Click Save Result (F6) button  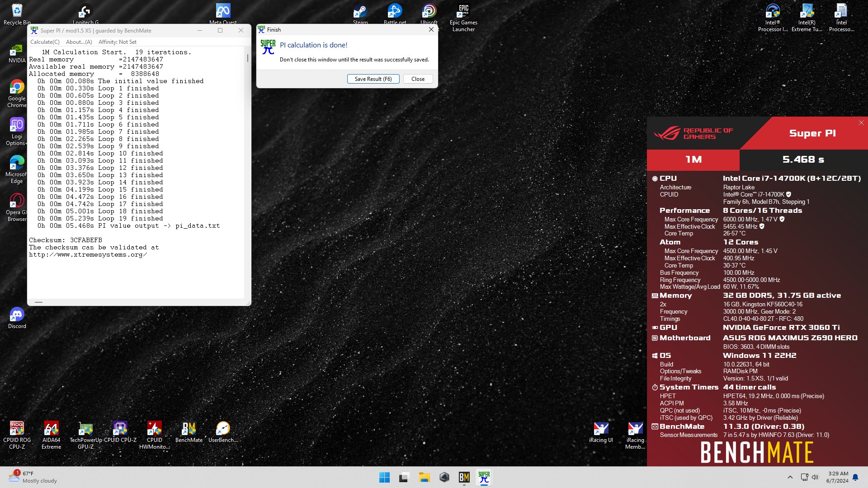(373, 79)
